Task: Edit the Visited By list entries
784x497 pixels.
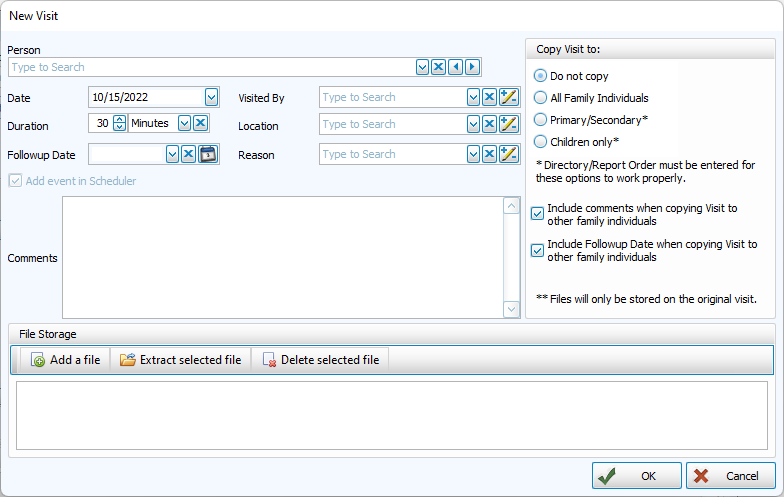Action: coord(508,97)
